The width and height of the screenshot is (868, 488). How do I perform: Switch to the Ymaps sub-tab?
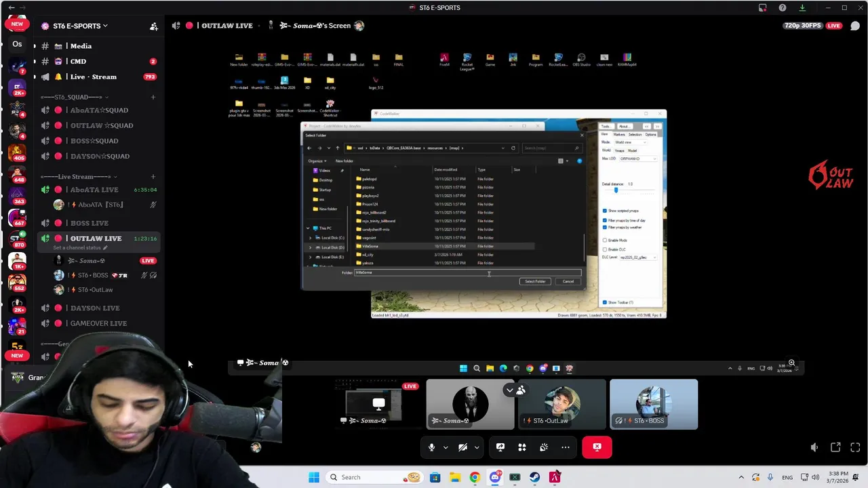point(619,150)
